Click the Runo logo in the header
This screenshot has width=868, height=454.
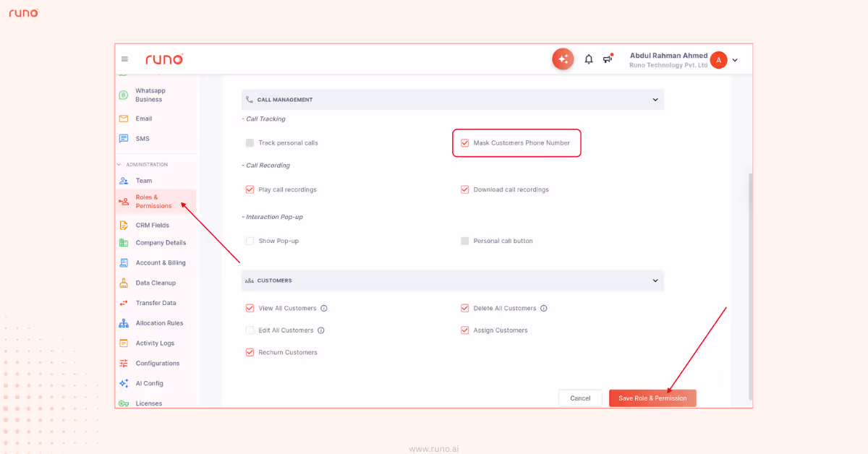(x=164, y=59)
